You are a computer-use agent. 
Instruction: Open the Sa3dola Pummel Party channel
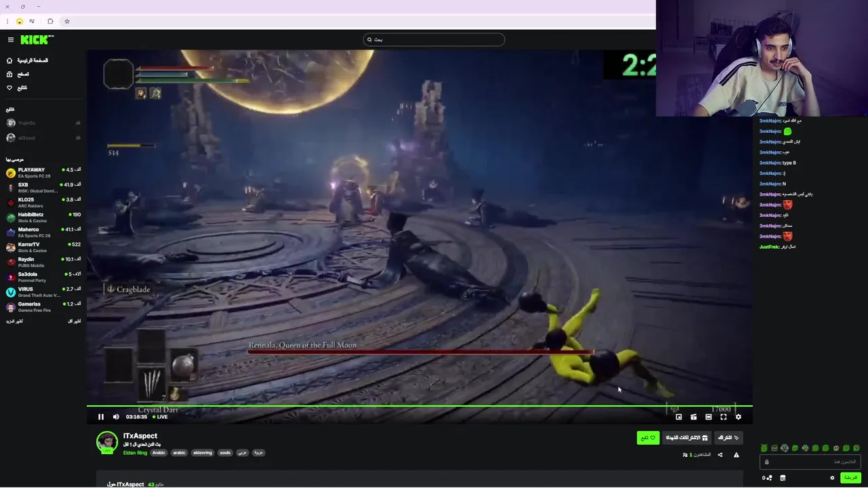[43, 277]
